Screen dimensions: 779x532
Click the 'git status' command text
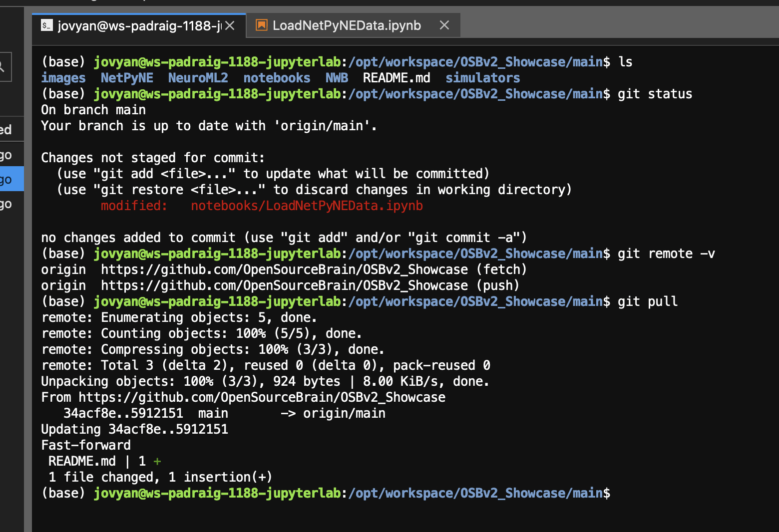coord(655,94)
